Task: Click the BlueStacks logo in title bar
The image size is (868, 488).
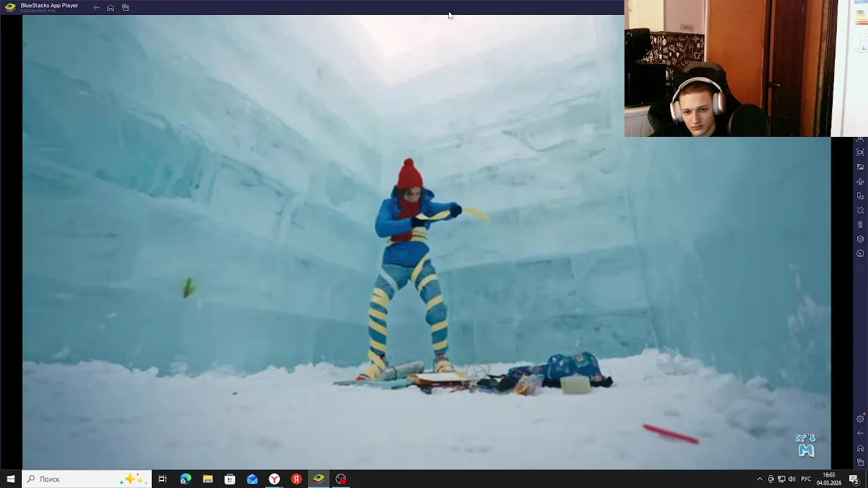Action: coord(10,7)
